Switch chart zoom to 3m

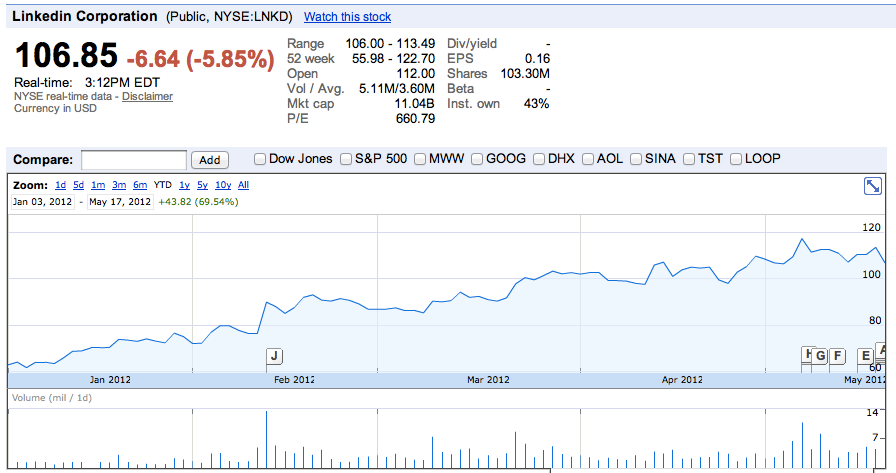point(119,185)
